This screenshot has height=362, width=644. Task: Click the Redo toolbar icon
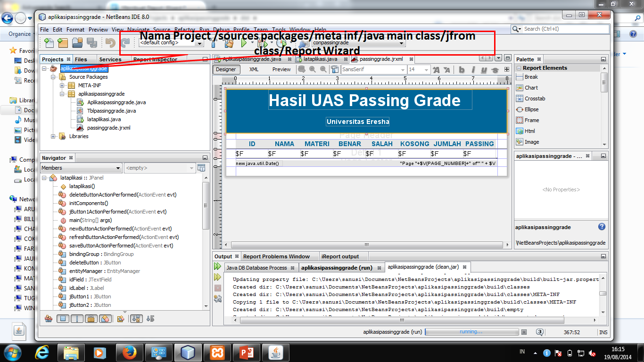coord(125,43)
